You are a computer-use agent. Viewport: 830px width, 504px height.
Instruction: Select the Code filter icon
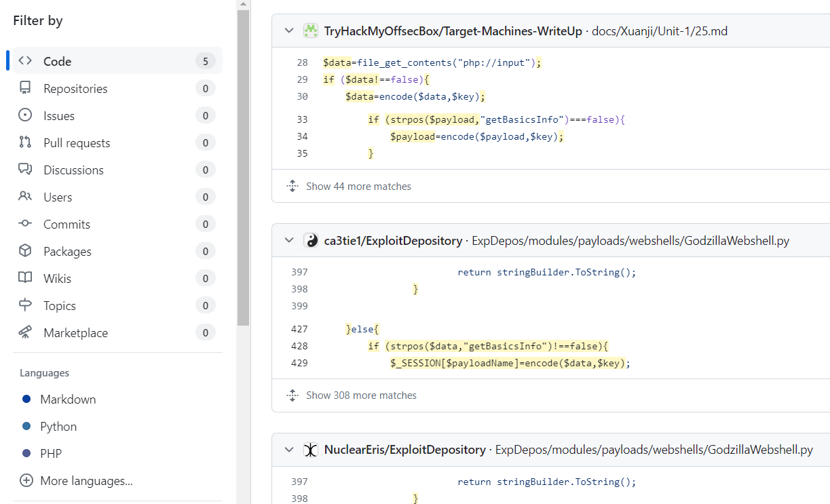[x=25, y=61]
